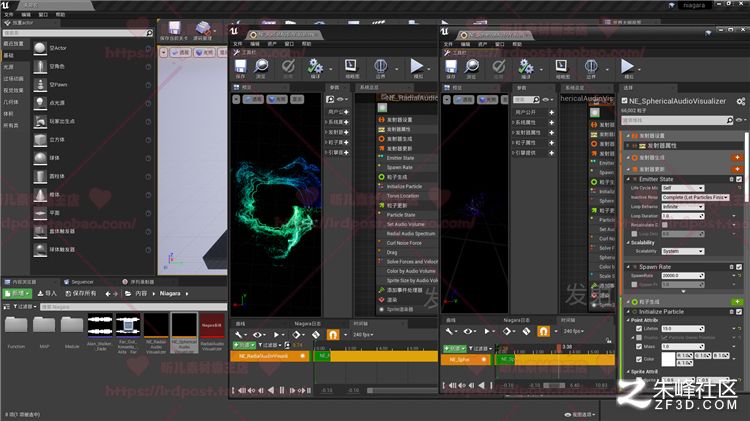Open settings gear beside NE_SphericalAudioVisualizer title
Viewport: 750px width, 421px height.
click(740, 101)
